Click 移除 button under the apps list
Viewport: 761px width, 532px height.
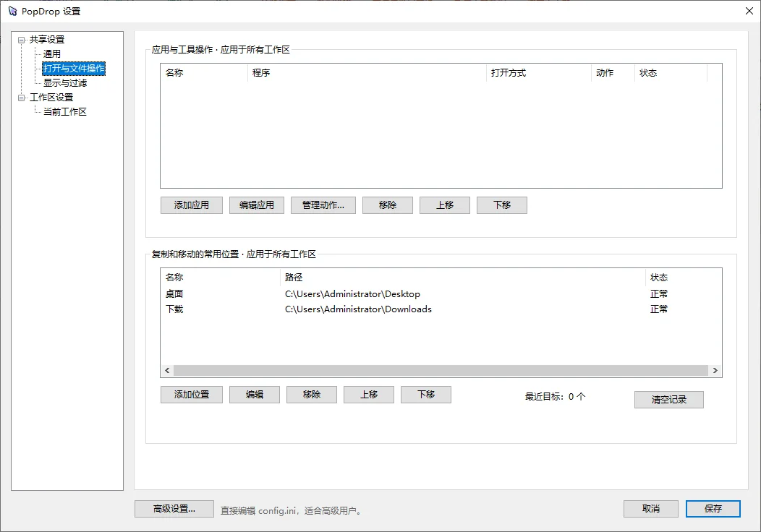point(388,205)
